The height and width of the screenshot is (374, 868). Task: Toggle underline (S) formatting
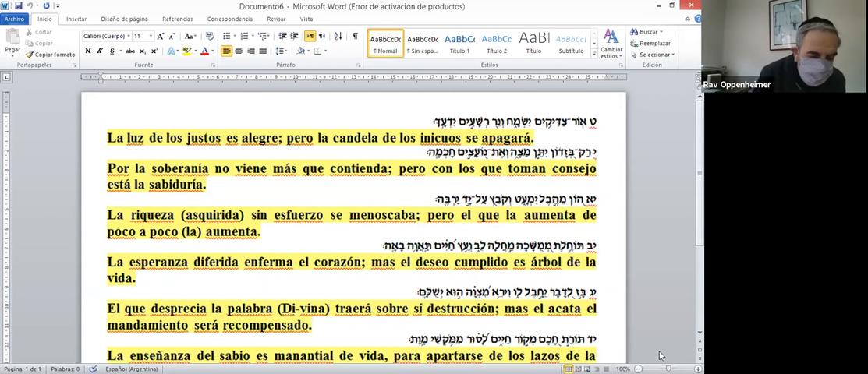112,51
